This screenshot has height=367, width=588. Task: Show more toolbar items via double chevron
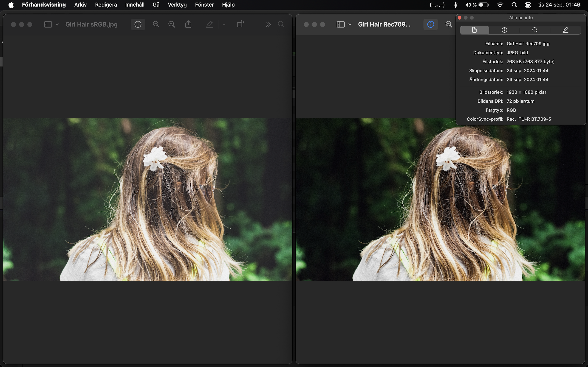click(268, 25)
